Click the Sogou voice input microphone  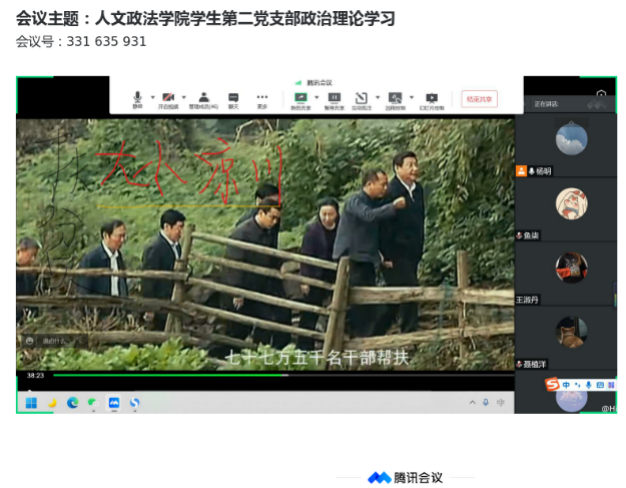pos(588,385)
